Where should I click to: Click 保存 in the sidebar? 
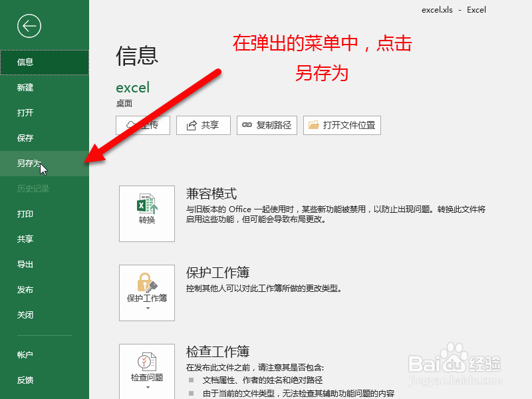point(45,138)
